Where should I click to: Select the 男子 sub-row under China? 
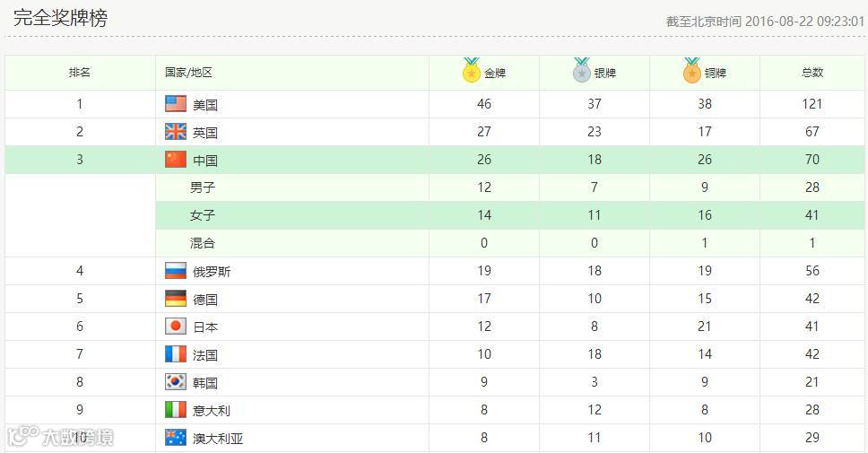coord(203,188)
